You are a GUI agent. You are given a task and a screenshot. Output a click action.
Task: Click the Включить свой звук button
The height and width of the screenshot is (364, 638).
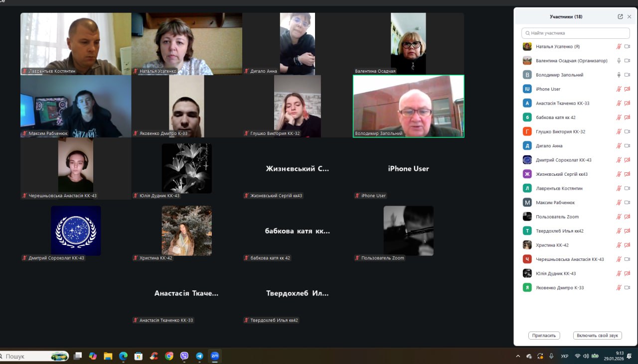tap(597, 336)
